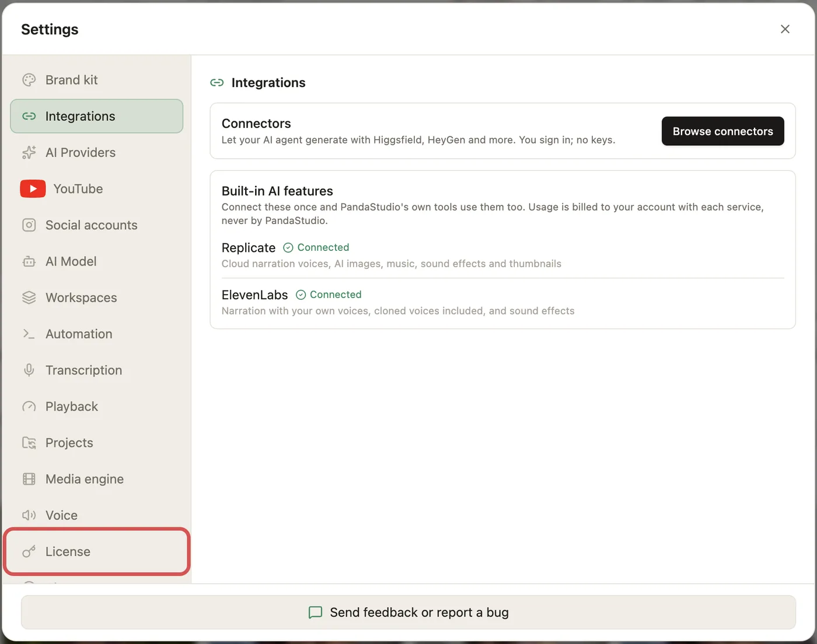Click the License key icon

(x=29, y=551)
